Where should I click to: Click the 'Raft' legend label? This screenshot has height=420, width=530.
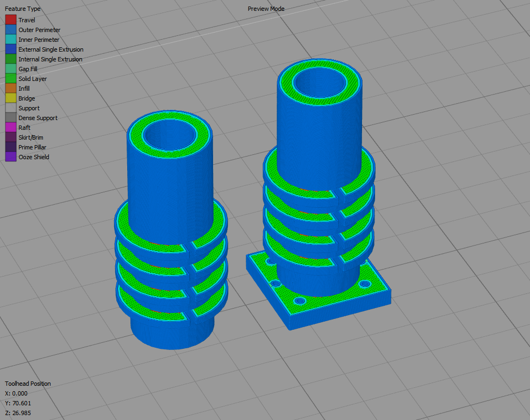24,128
